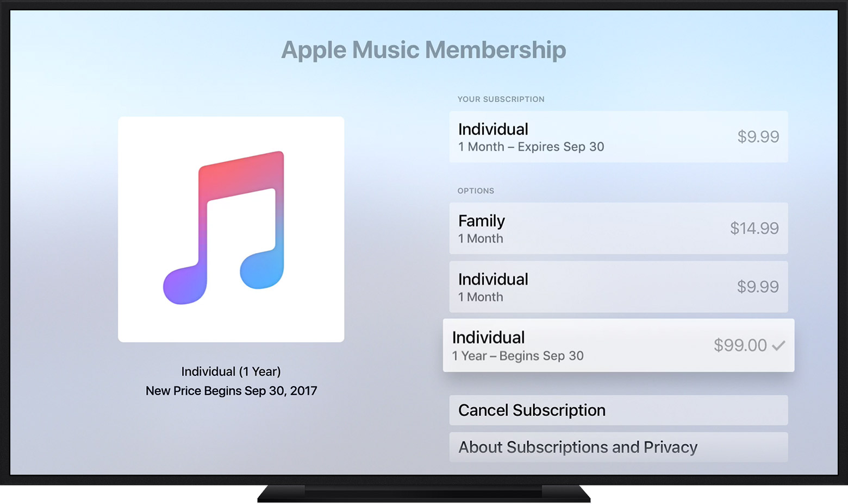The image size is (848, 504).
Task: Click the OPTIONS section heading
Action: (476, 191)
